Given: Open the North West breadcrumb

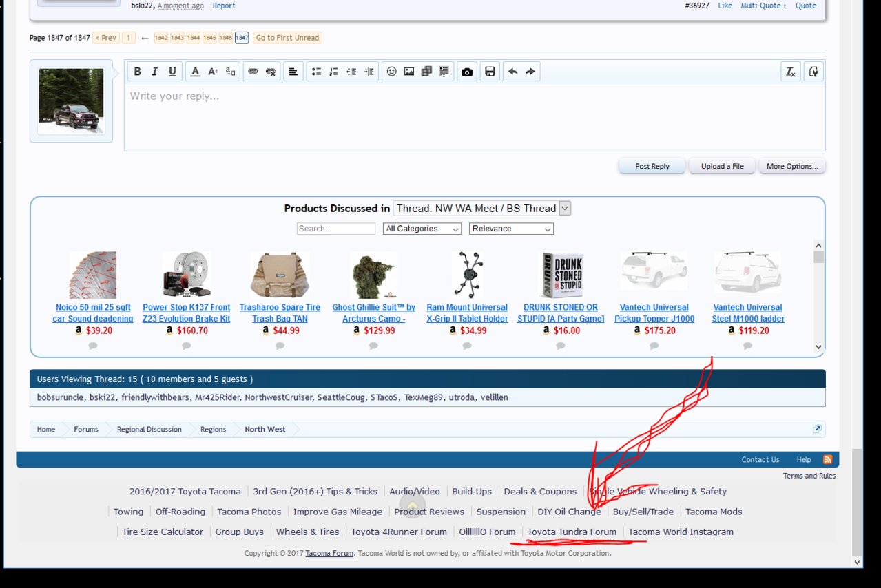Looking at the screenshot, I should pyautogui.click(x=265, y=429).
